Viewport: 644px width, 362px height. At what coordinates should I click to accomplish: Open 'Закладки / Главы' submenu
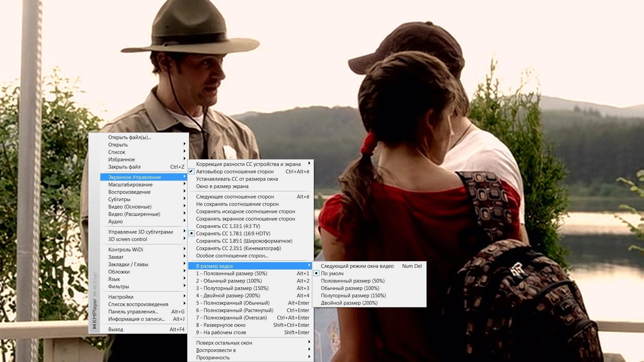click(144, 264)
